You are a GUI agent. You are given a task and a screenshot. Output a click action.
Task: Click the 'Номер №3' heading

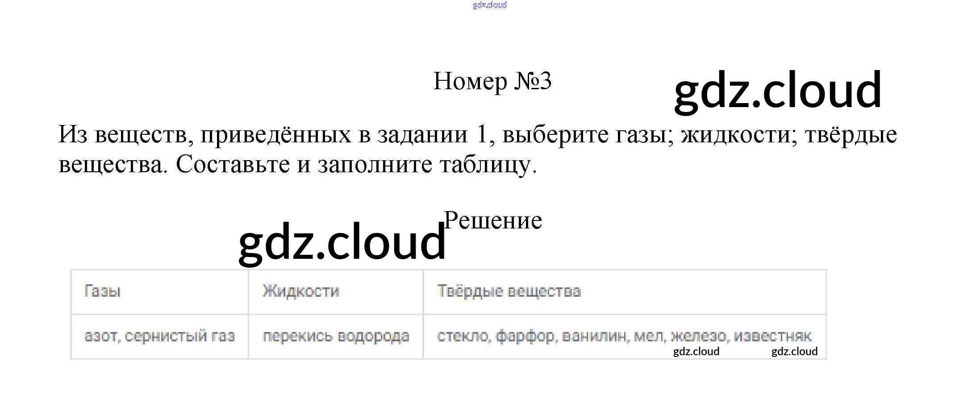(x=492, y=82)
